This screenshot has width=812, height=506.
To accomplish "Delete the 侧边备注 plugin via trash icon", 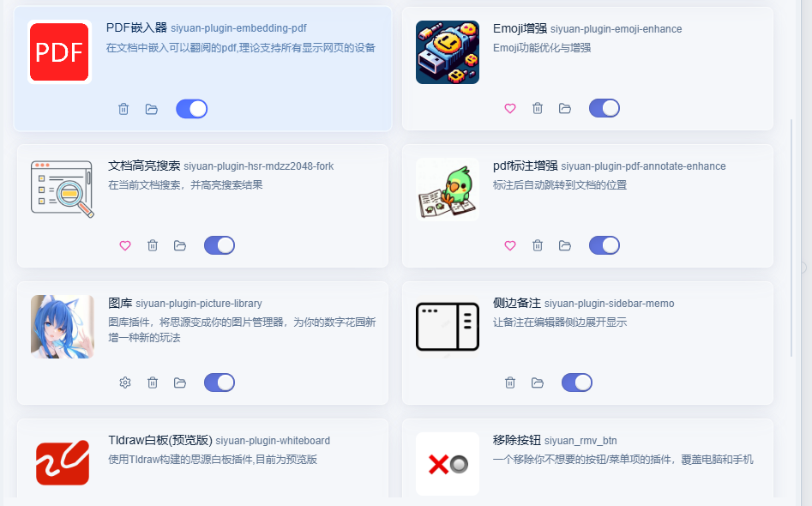I will pyautogui.click(x=510, y=383).
